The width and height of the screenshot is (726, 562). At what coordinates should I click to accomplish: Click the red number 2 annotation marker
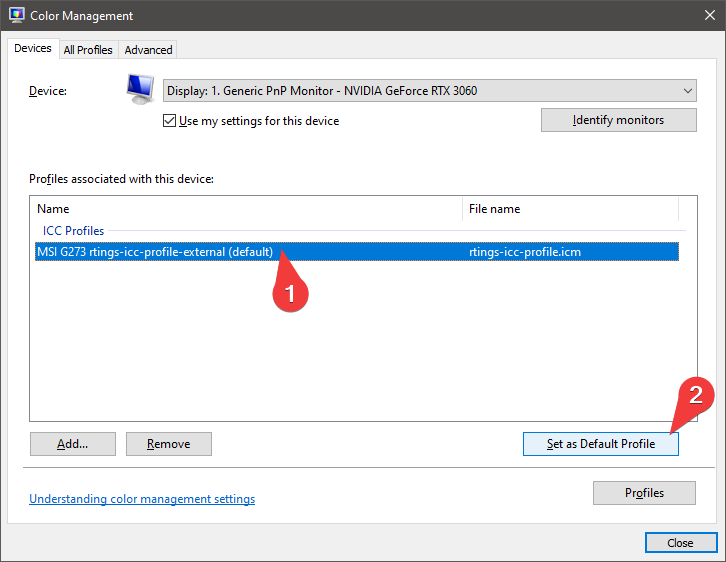[x=696, y=393]
